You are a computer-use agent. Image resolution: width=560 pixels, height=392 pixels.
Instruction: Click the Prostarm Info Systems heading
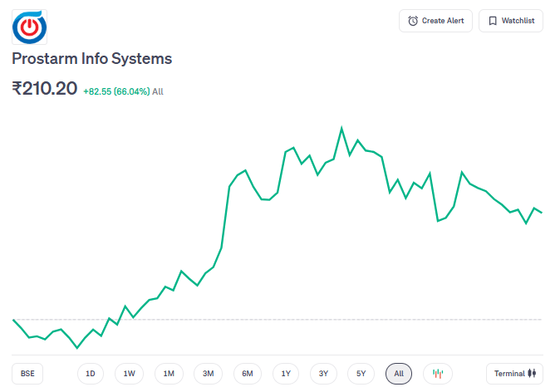coord(91,58)
